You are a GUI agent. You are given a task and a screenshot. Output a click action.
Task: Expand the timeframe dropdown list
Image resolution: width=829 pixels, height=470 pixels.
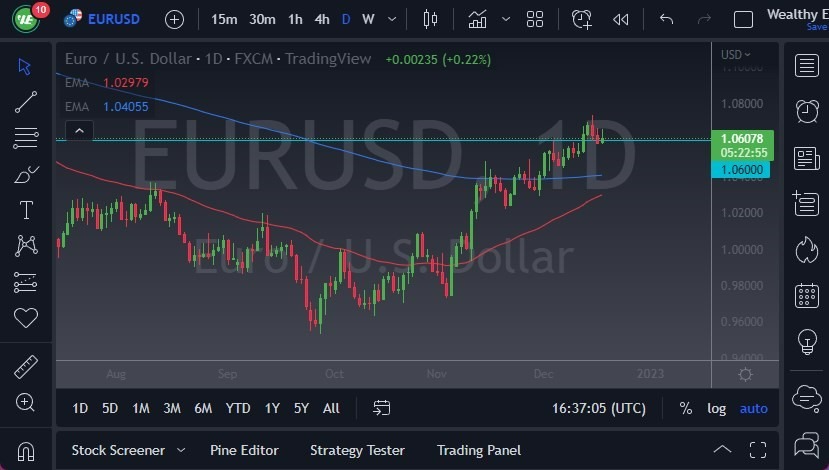(392, 20)
